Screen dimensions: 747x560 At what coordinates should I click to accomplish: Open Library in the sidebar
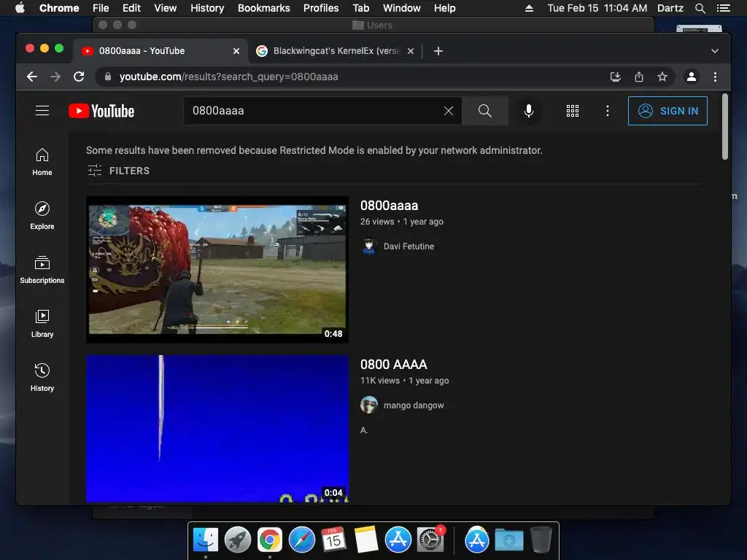click(x=42, y=324)
